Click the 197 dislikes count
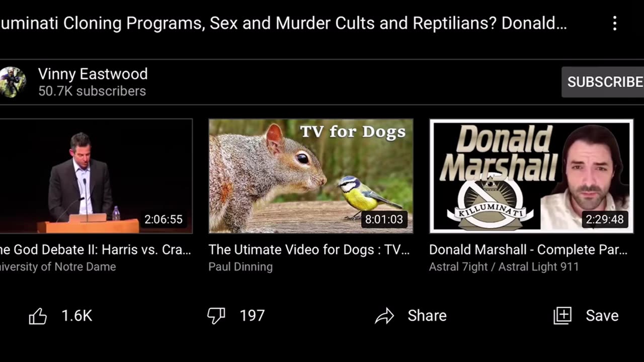The width and height of the screenshot is (644, 362). coord(252,316)
